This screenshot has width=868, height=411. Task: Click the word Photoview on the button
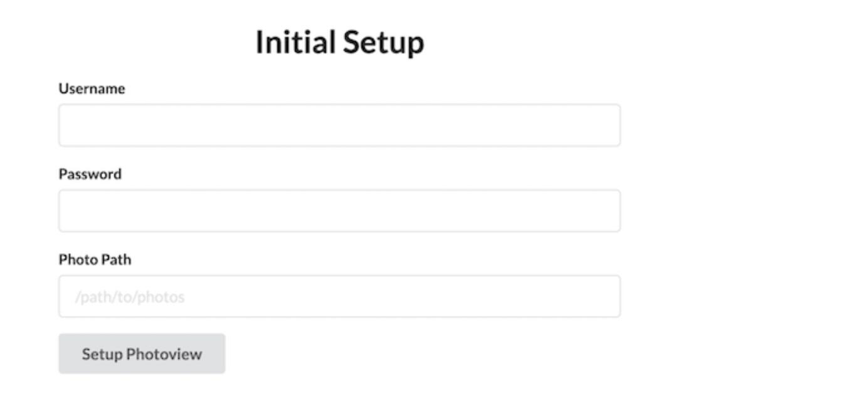coord(164,354)
